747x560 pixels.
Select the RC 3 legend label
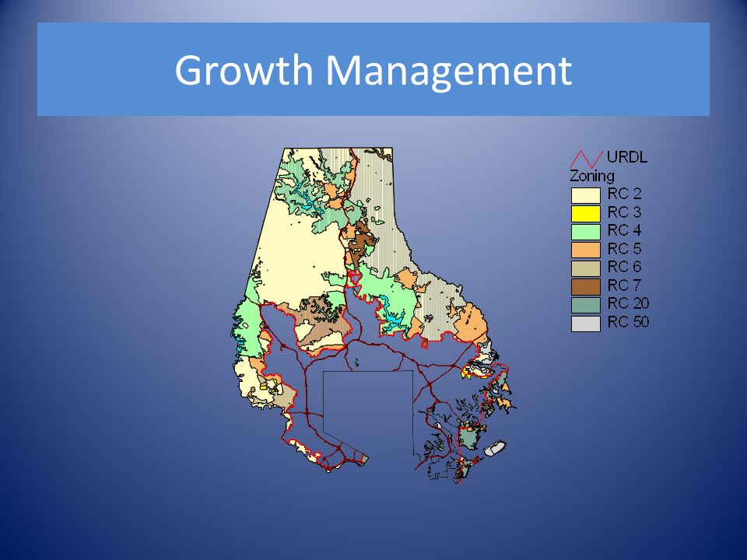point(624,212)
